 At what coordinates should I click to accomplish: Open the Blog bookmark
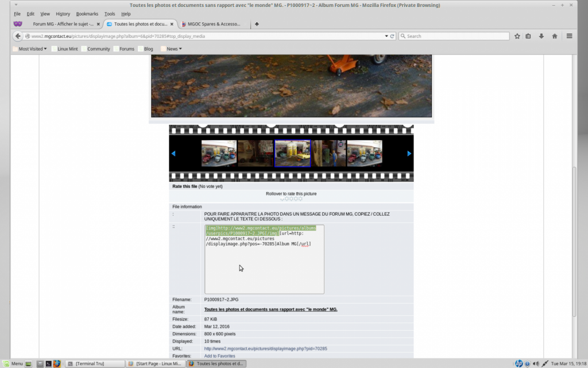[x=145, y=49]
